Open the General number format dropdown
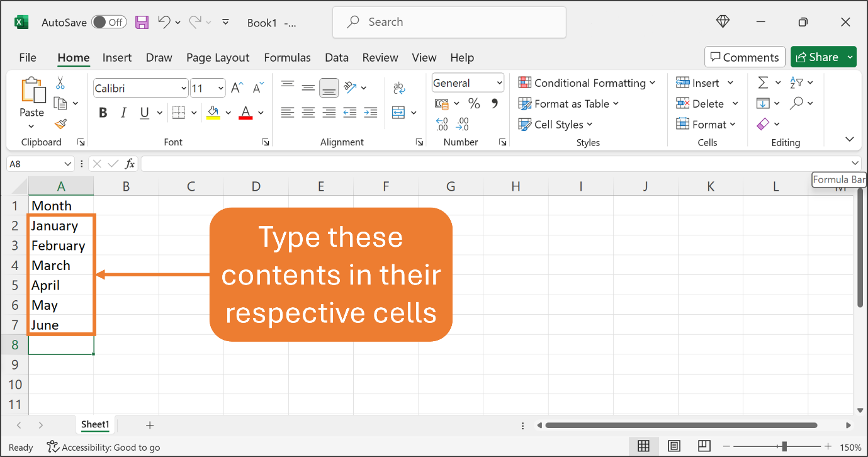Screen dimensions: 868x457 [500, 83]
